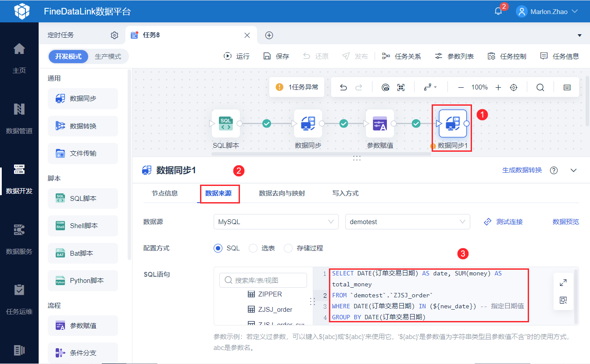Screen dimensions: 590x364
Task: Click the box-select canvas icon
Action: (400, 87)
